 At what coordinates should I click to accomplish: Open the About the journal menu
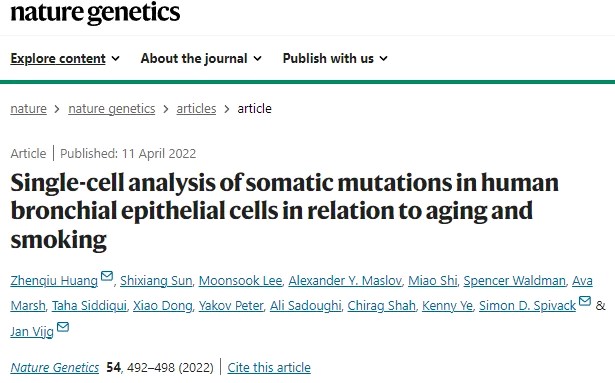coord(201,58)
